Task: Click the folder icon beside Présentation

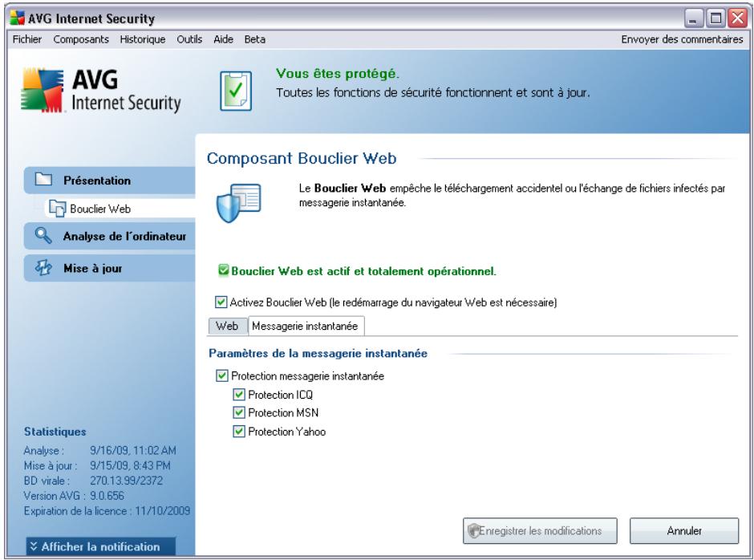Action: [x=43, y=180]
